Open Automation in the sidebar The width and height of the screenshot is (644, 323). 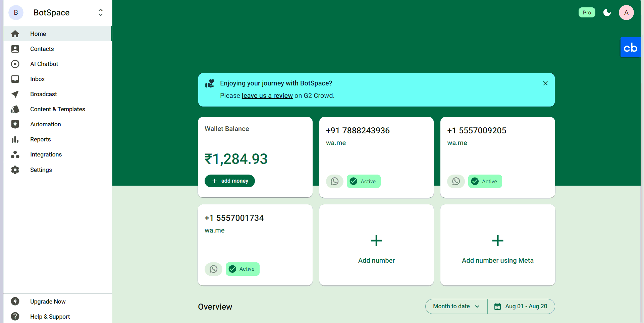click(58, 124)
